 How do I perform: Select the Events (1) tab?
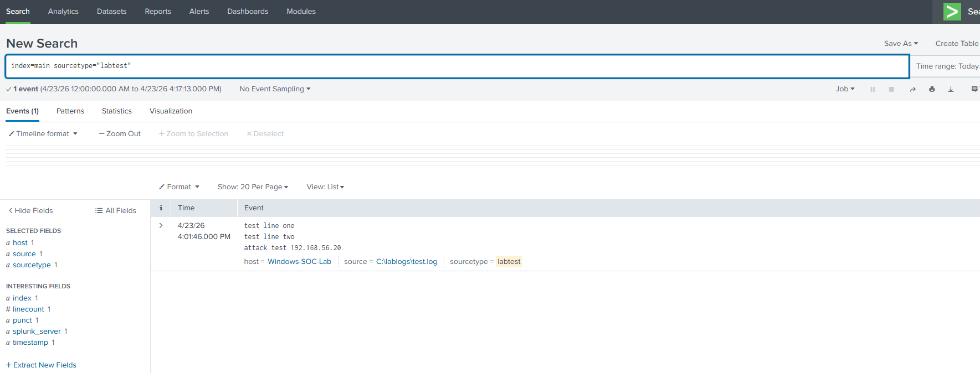point(22,111)
